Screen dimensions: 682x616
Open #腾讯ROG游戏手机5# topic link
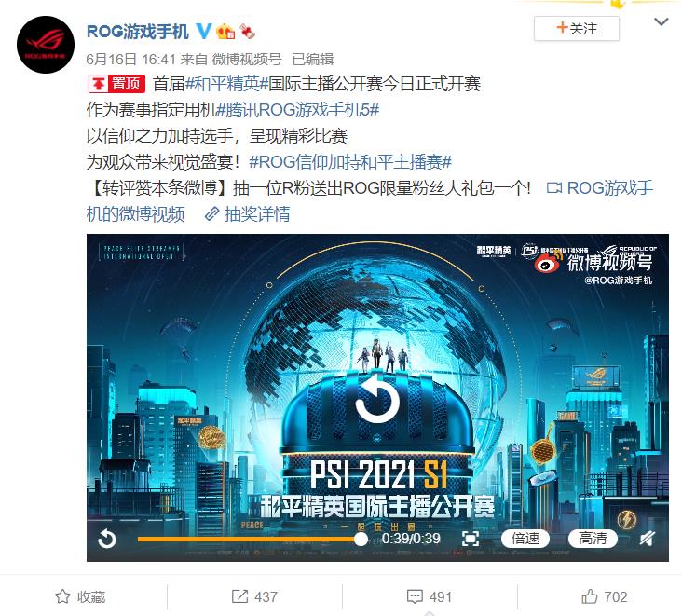pyautogui.click(x=298, y=110)
